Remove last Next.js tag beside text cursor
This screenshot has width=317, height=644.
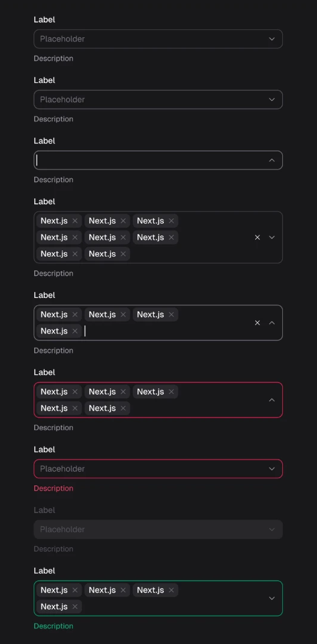(x=74, y=331)
